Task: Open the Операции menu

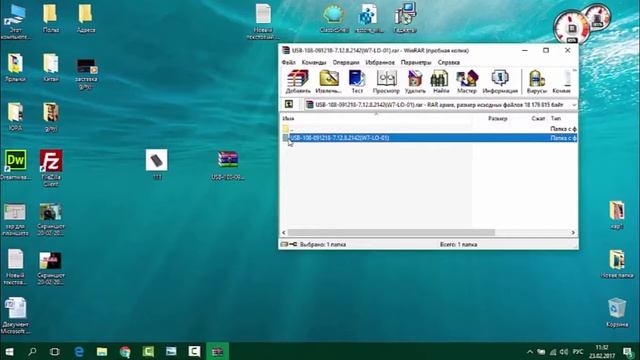Action: (346, 62)
